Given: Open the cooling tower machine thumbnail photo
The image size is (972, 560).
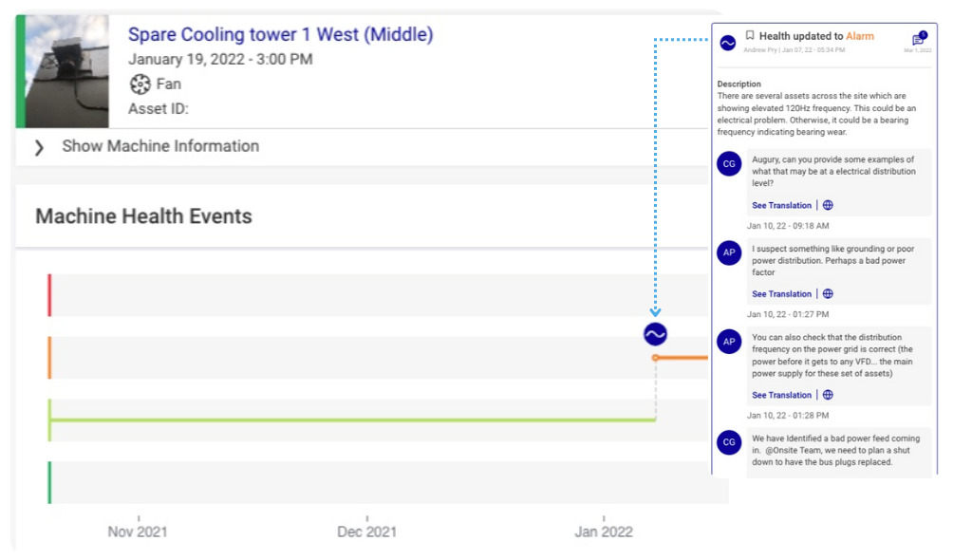Looking at the screenshot, I should (x=66, y=71).
